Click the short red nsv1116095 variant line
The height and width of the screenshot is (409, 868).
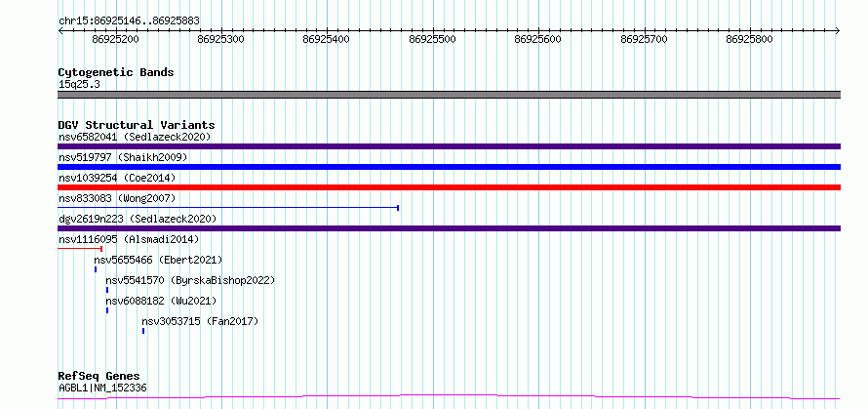click(x=80, y=249)
